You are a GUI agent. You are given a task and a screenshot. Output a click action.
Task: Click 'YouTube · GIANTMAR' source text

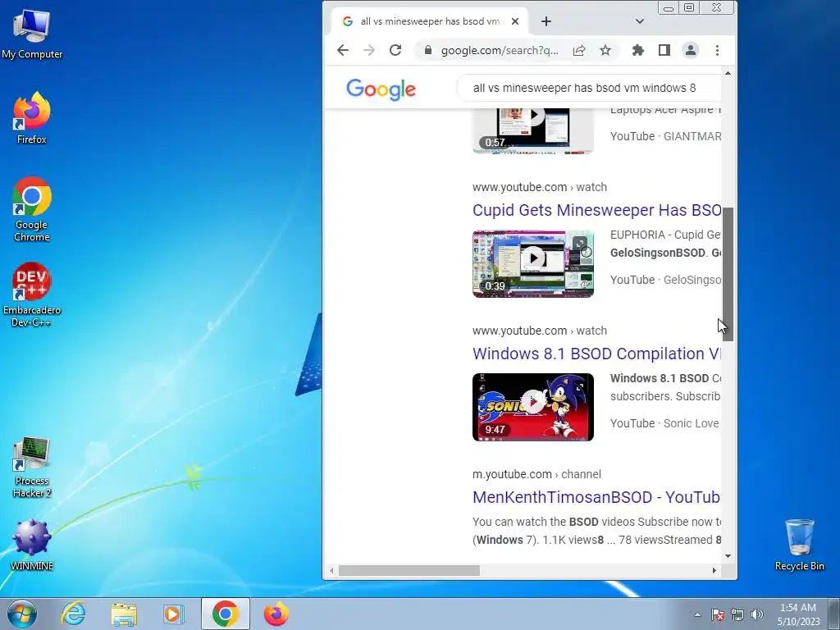[665, 136]
